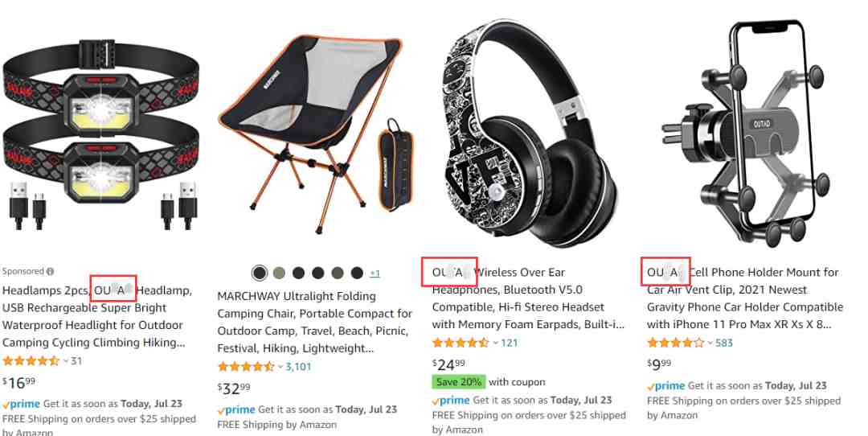View the 121 headphone reviews

coord(510,343)
